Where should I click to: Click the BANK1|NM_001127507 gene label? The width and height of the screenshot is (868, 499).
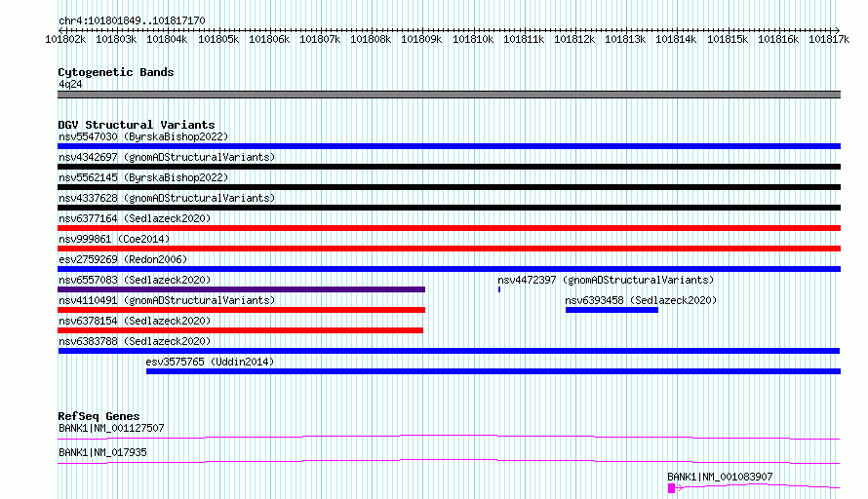(111, 428)
